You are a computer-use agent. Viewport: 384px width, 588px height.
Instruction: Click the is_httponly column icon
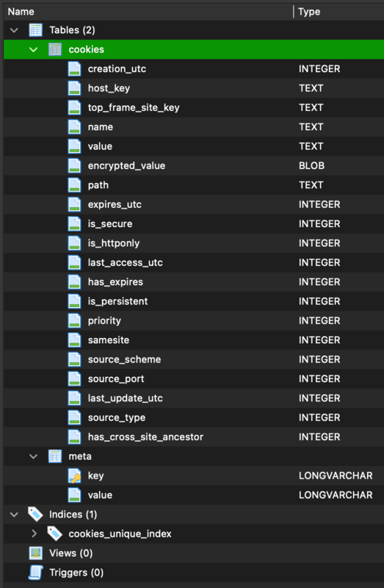click(x=75, y=243)
